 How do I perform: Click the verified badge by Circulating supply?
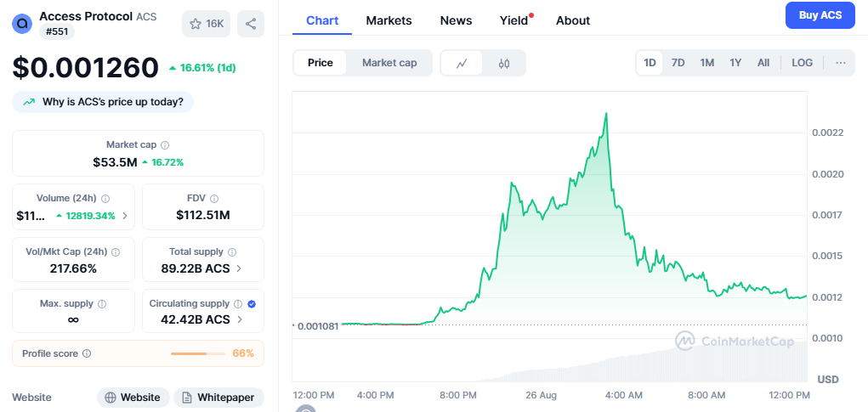point(252,303)
